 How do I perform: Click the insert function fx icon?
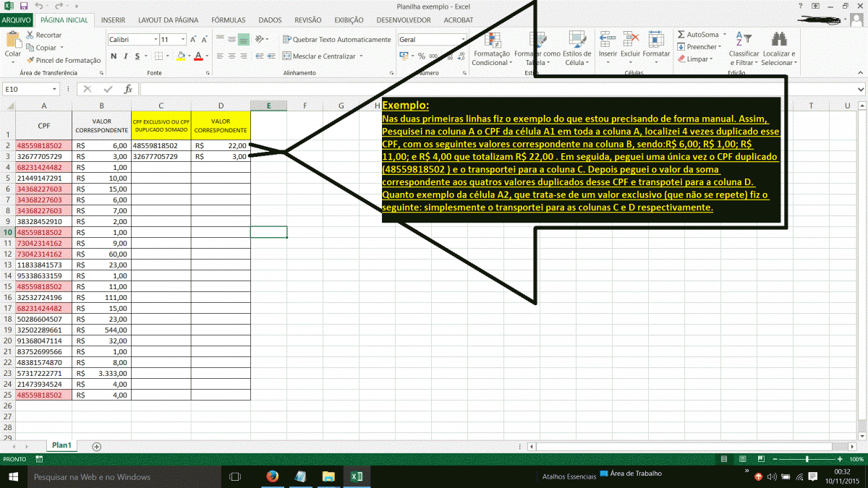pyautogui.click(x=128, y=89)
